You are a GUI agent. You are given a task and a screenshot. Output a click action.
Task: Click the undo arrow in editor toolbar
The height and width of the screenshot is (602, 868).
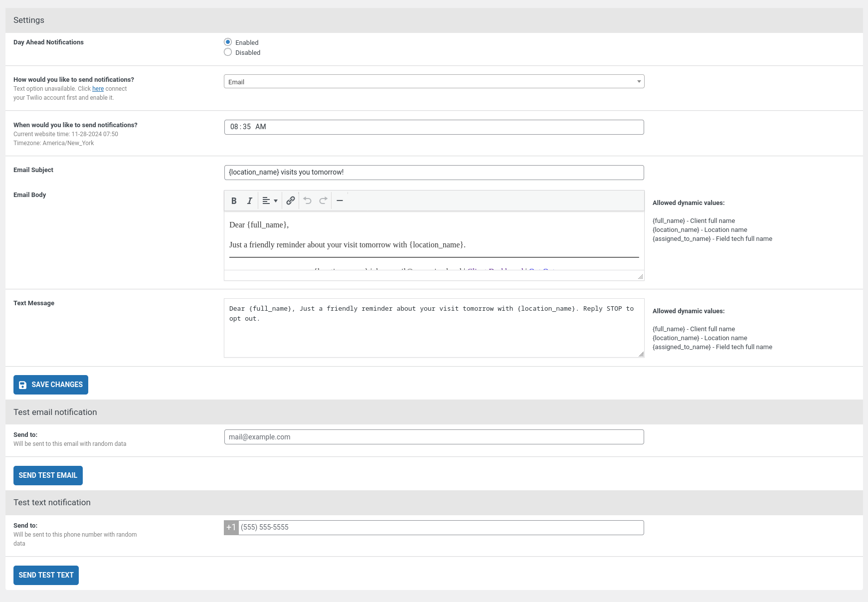(308, 201)
